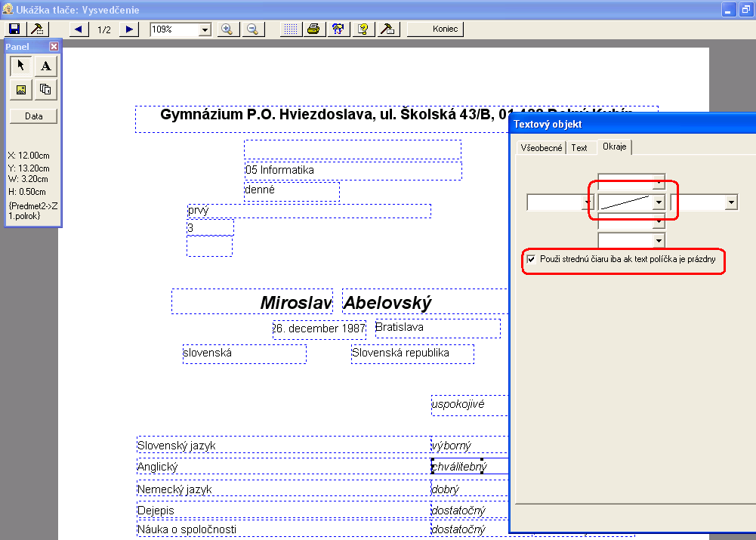Open the bottom border line style dropdown
This screenshot has height=540, width=756.
[659, 222]
